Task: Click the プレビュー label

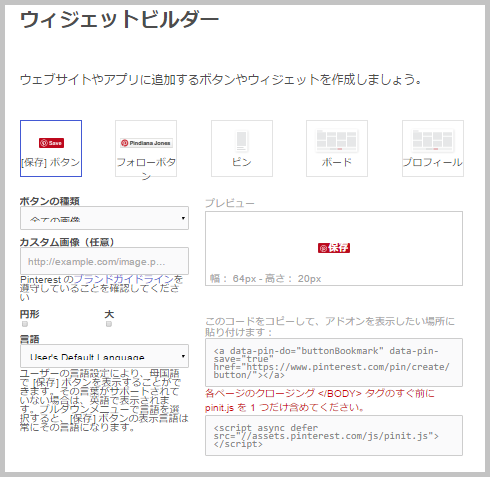Action: [230, 203]
